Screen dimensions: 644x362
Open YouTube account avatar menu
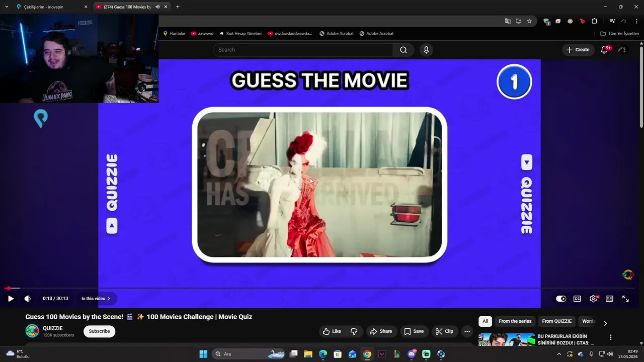coord(622,50)
